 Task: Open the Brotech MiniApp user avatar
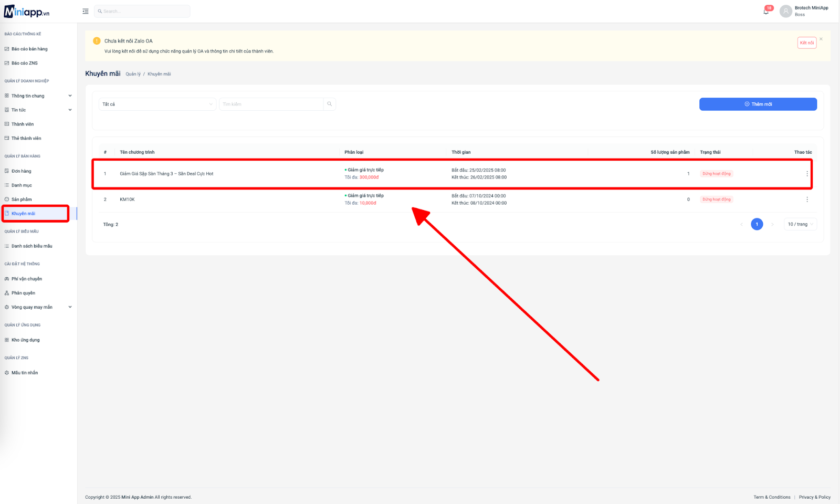click(x=786, y=11)
